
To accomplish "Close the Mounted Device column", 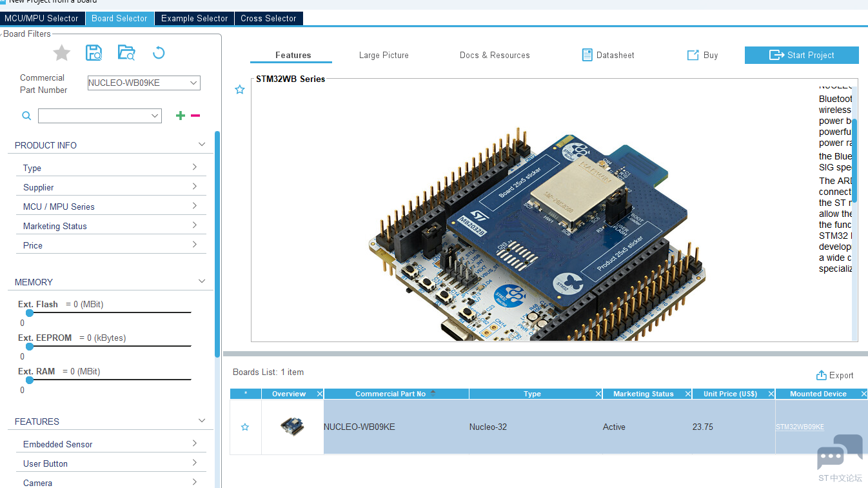I will [x=863, y=394].
